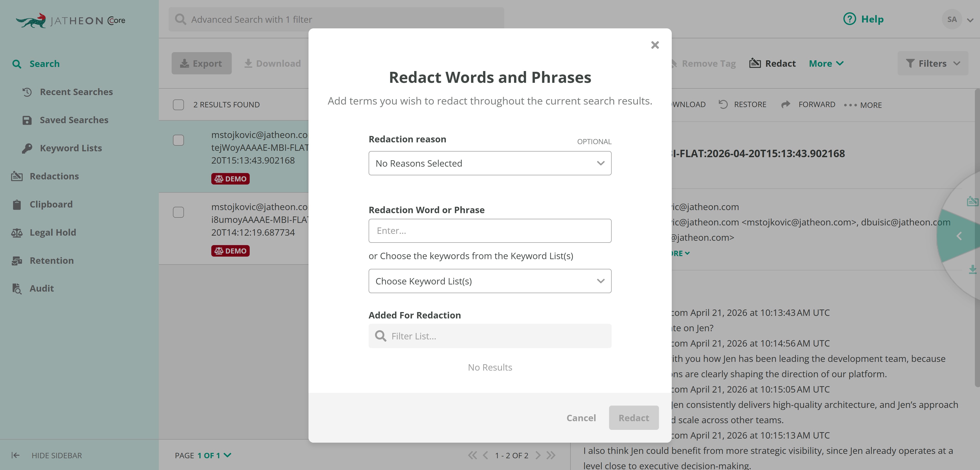Click the Filter List search field

click(490, 336)
